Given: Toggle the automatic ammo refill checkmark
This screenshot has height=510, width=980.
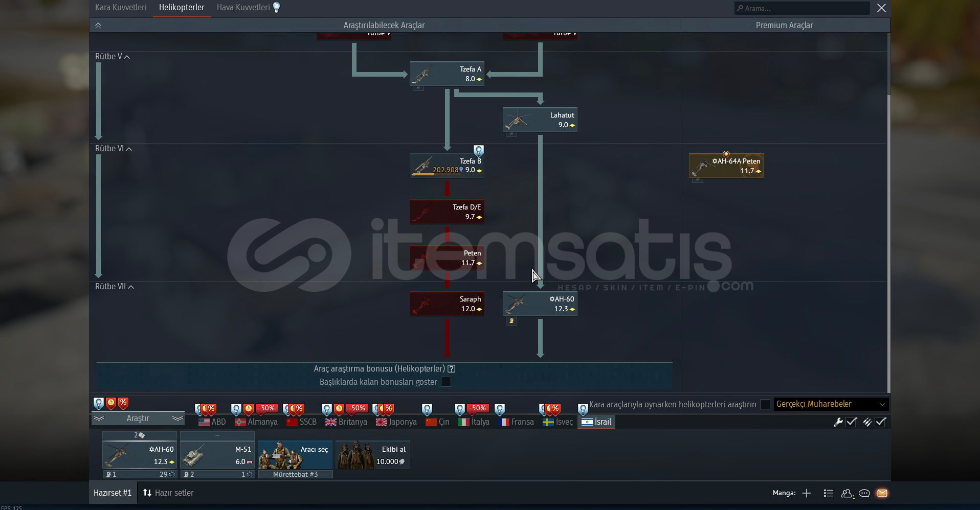Looking at the screenshot, I should (880, 422).
